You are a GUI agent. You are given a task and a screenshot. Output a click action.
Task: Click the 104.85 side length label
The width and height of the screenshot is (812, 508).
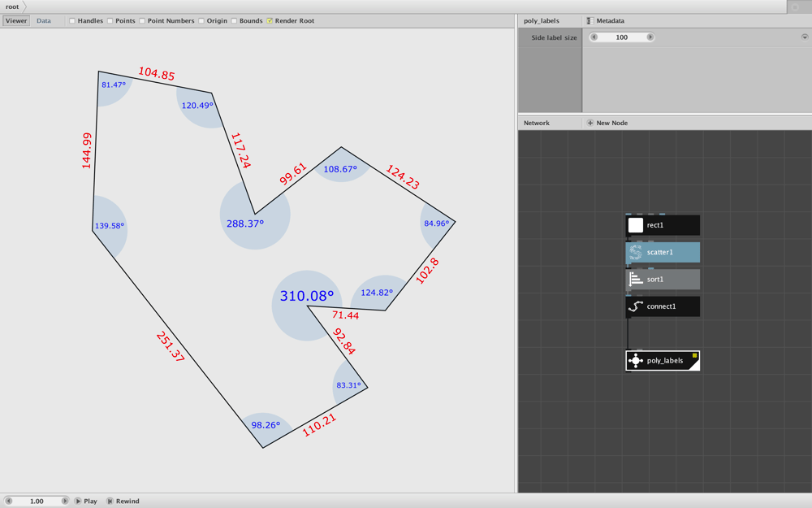[157, 73]
